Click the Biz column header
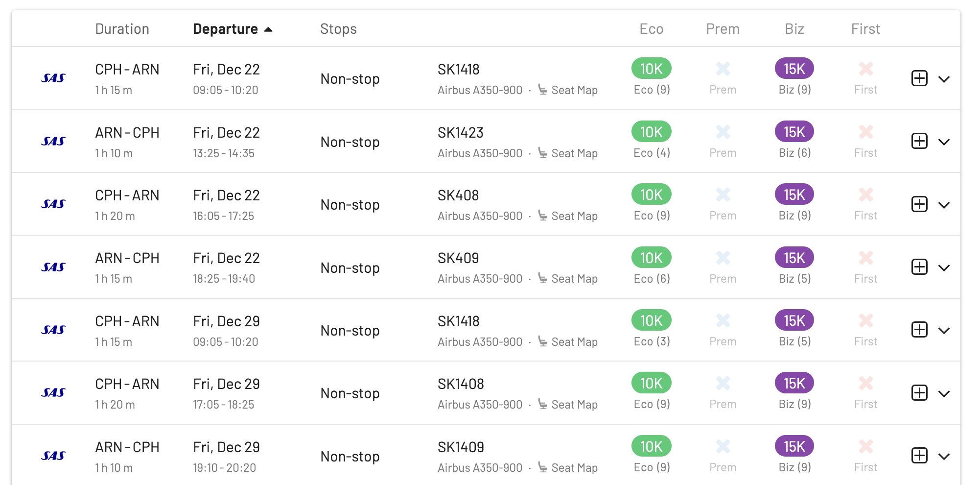980x485 pixels. click(x=794, y=29)
